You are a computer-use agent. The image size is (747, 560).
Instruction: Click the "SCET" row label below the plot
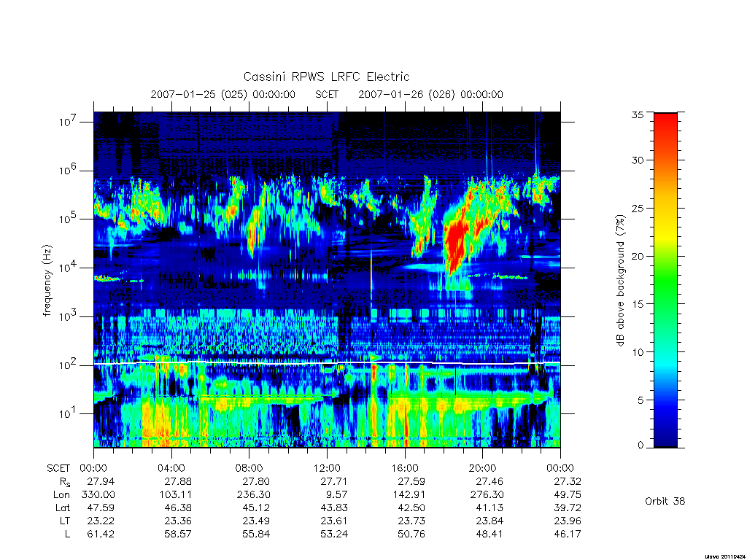click(x=58, y=468)
